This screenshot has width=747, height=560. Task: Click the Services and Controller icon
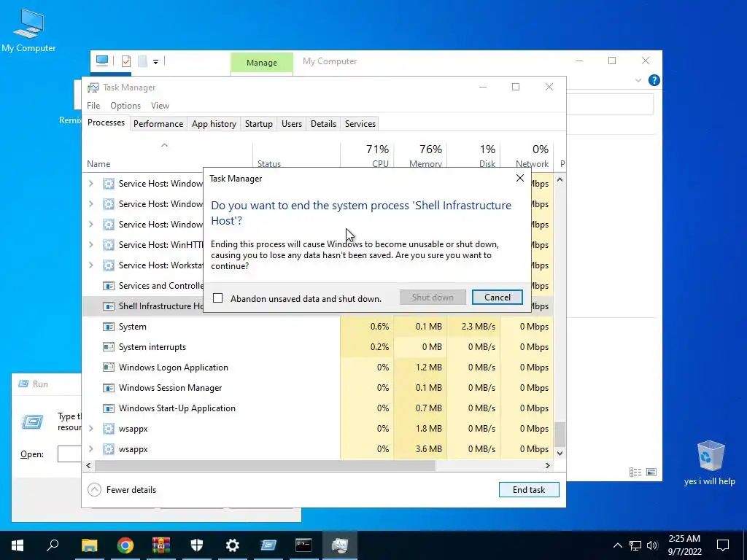pyautogui.click(x=109, y=286)
